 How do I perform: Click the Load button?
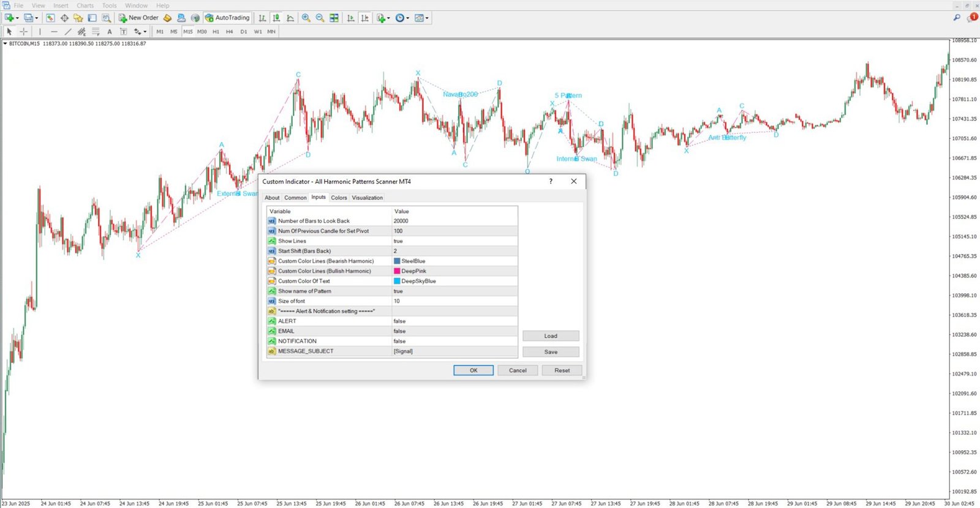pos(551,336)
